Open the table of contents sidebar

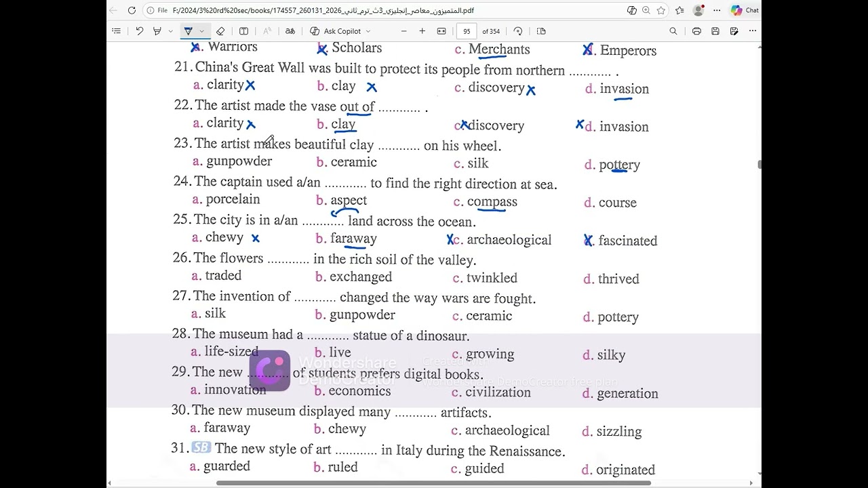(116, 31)
